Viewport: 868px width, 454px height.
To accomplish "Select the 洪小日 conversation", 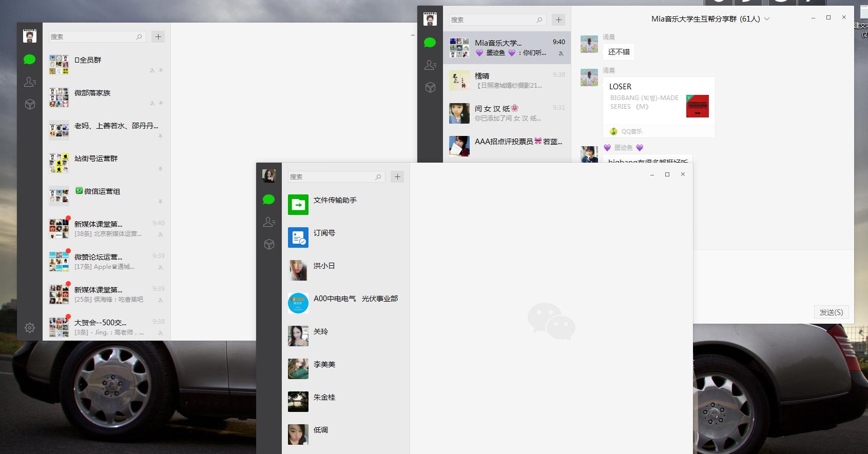I will coord(324,266).
